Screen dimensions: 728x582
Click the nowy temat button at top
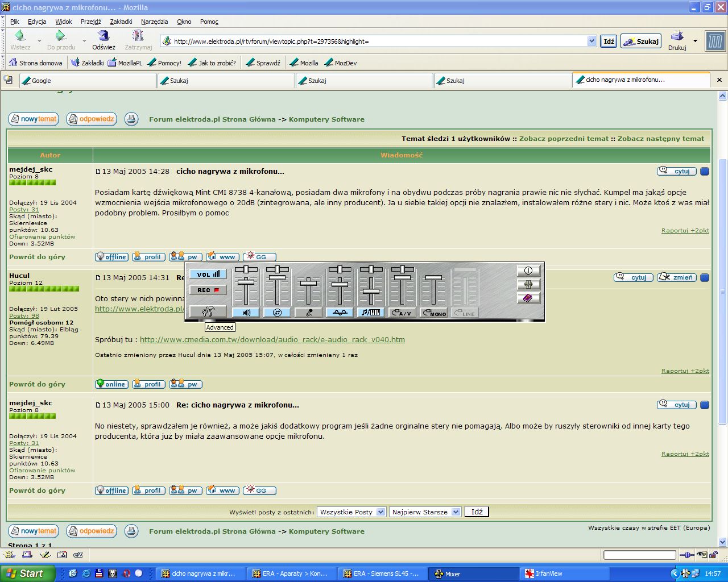coord(34,119)
